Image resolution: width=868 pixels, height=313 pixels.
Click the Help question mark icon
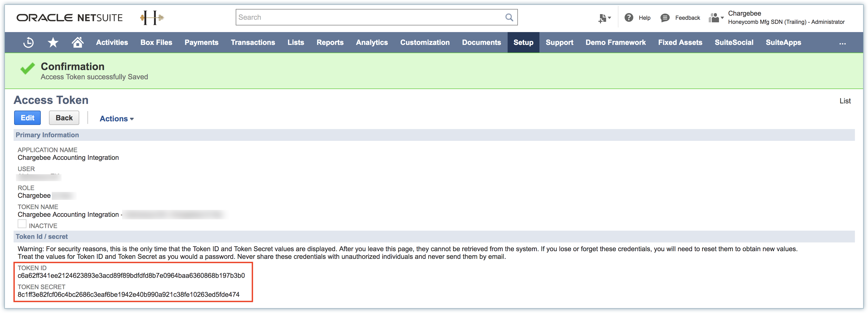tap(628, 17)
